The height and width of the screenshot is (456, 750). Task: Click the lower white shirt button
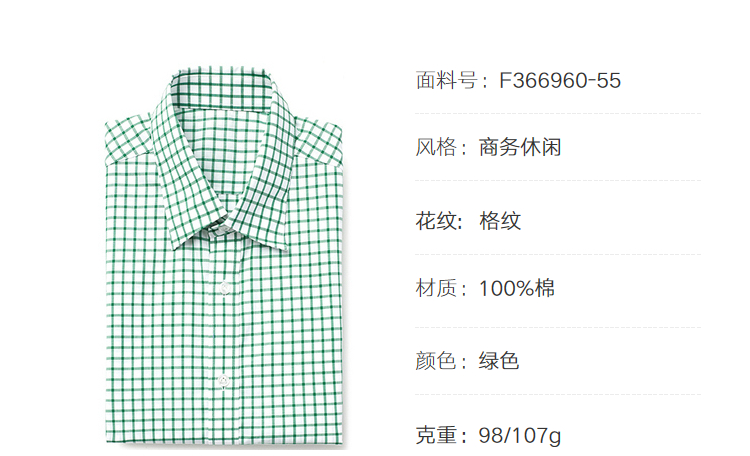click(x=223, y=381)
